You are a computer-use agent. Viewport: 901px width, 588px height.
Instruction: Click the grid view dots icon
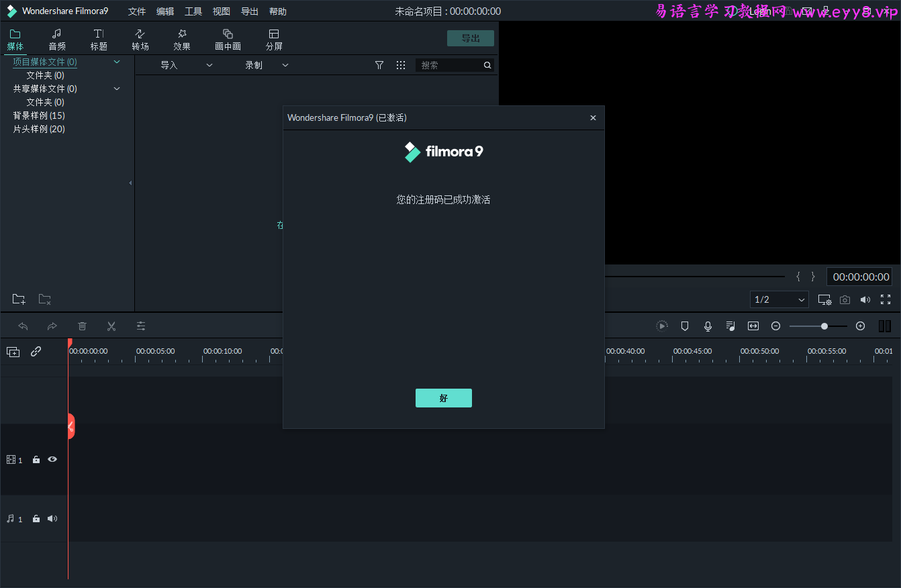401,65
